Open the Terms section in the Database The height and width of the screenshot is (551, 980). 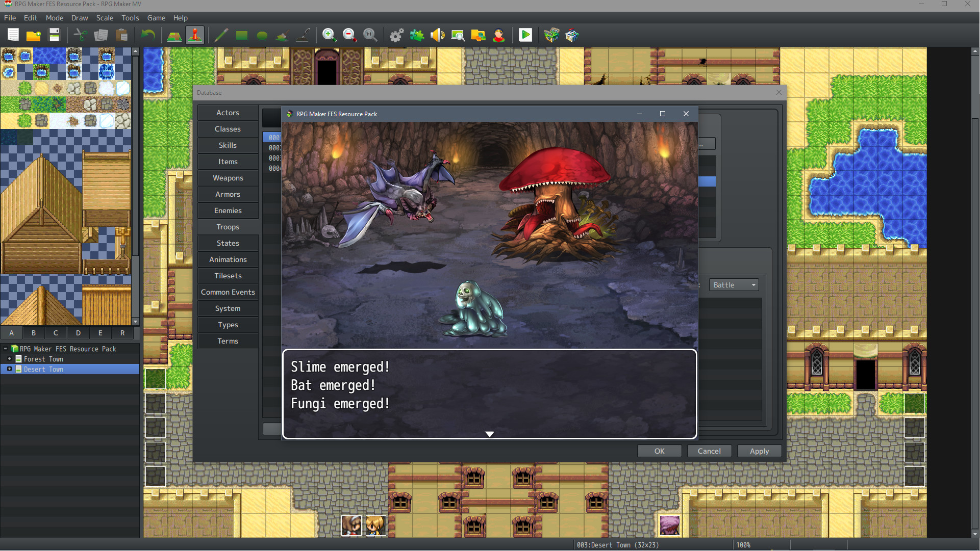point(228,340)
